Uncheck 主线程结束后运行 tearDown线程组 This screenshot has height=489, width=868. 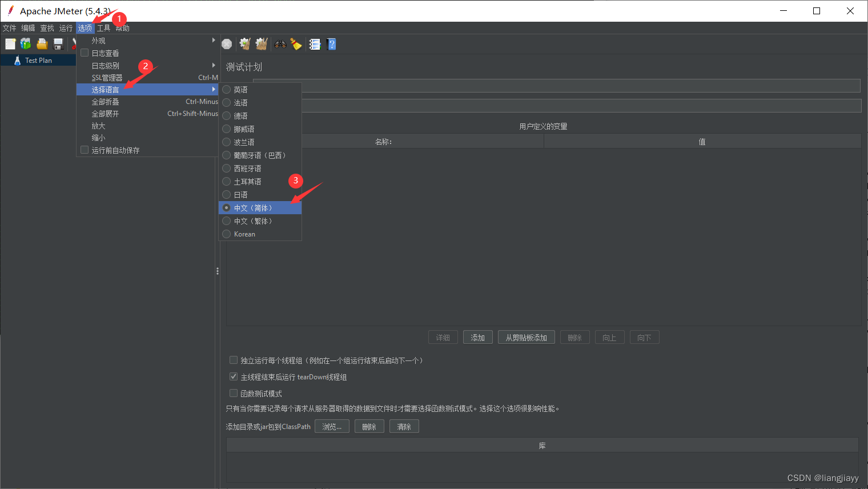pos(234,376)
